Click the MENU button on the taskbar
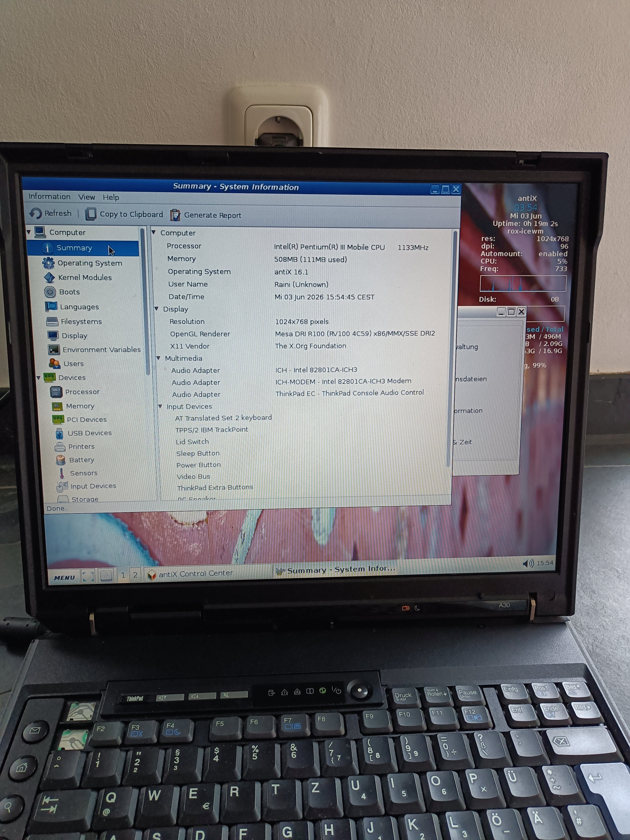 point(64,577)
